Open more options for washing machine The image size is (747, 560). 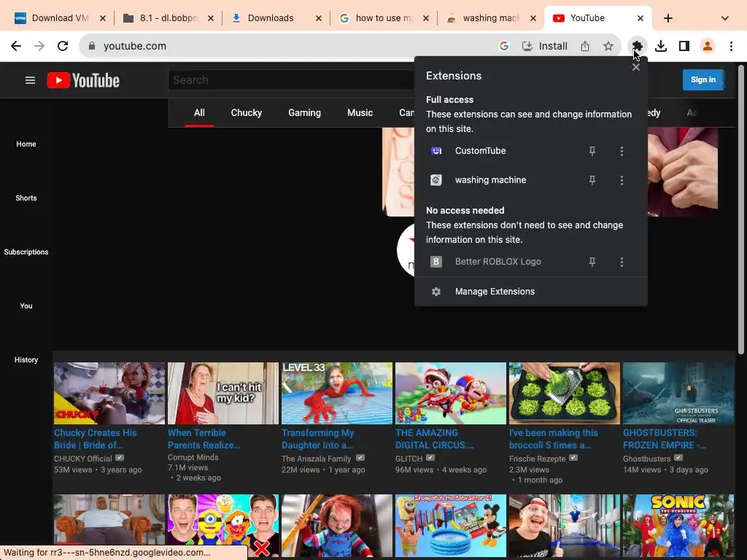[x=622, y=180]
